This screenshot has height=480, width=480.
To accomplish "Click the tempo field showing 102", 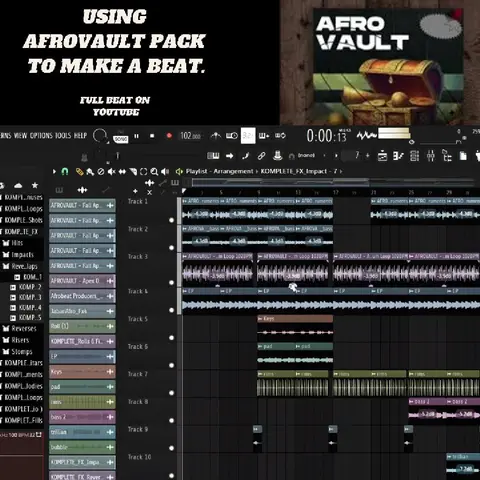I will pyautogui.click(x=190, y=136).
